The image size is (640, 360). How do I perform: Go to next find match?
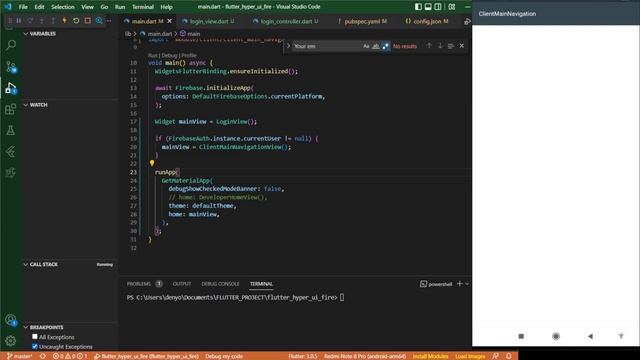point(440,46)
